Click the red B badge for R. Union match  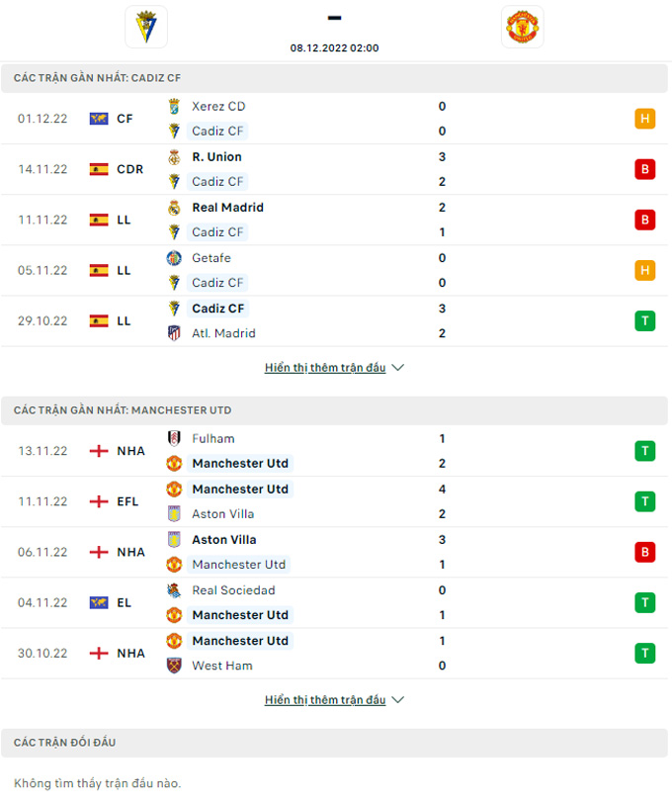[x=644, y=169]
